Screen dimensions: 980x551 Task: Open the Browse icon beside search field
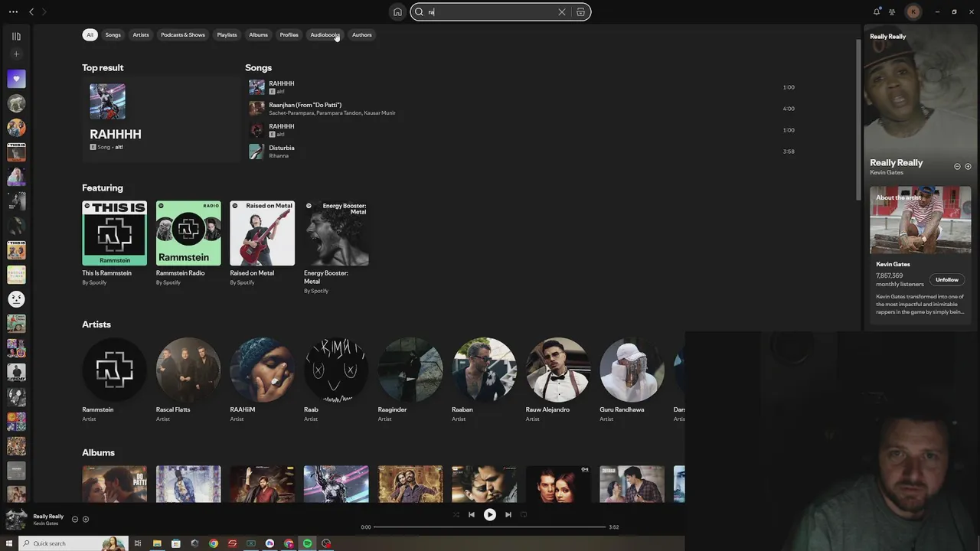pyautogui.click(x=580, y=11)
